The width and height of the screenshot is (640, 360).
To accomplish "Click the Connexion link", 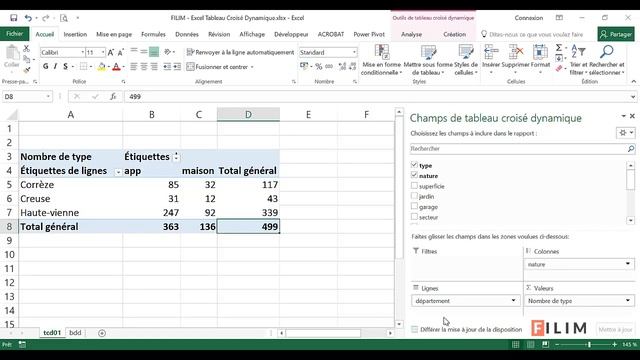I will (x=529, y=18).
